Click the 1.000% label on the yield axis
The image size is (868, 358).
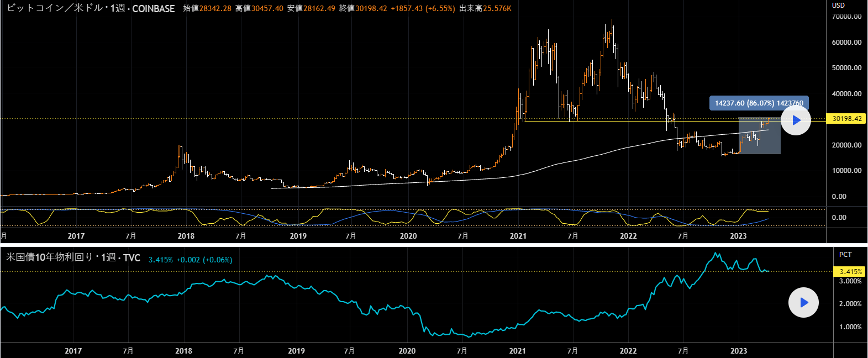[850, 327]
